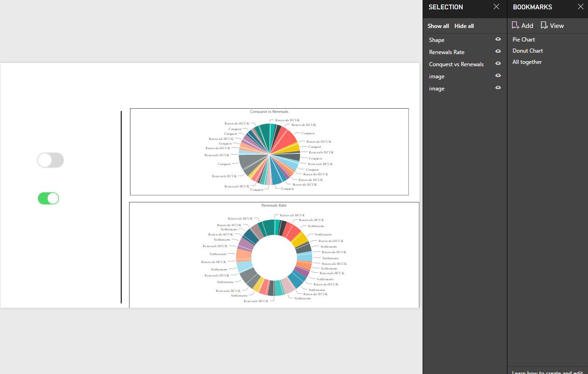Click the View bookmark icon
The width and height of the screenshot is (588, 374).
pos(544,25)
